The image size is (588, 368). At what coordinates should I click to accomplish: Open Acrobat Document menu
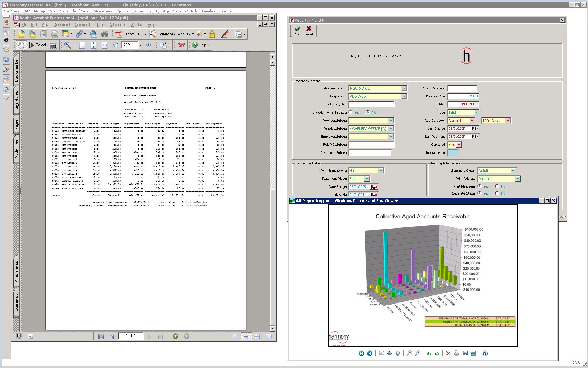pos(62,25)
